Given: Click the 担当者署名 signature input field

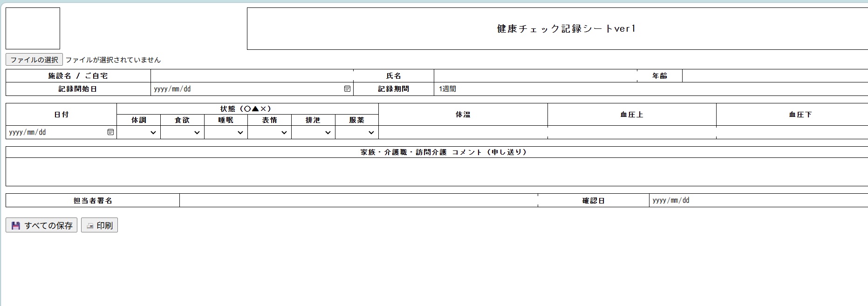Looking at the screenshot, I should [358, 201].
